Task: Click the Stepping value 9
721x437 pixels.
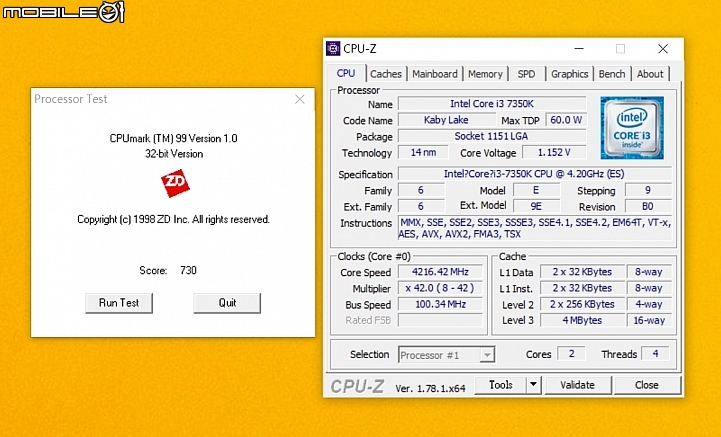Action: (648, 190)
